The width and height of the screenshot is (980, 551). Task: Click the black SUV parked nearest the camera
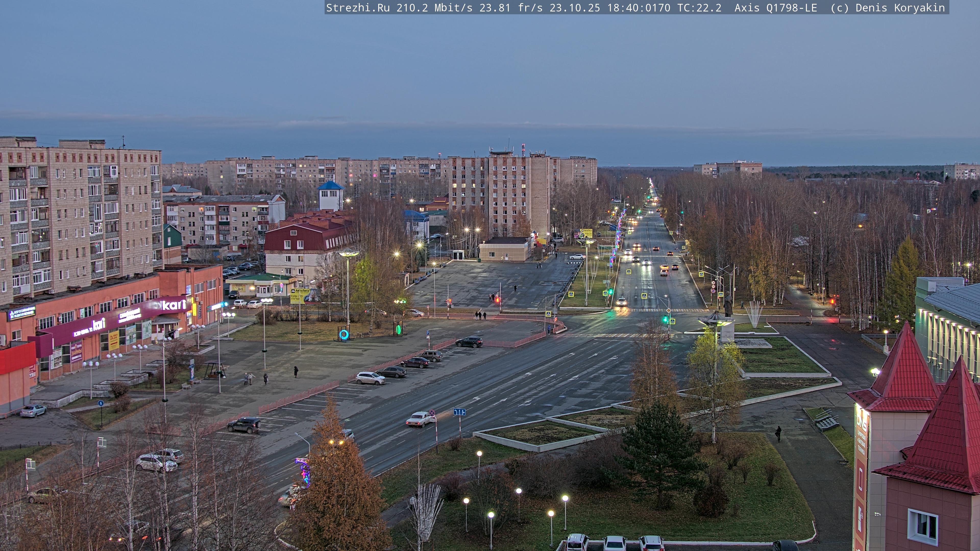pos(244,424)
